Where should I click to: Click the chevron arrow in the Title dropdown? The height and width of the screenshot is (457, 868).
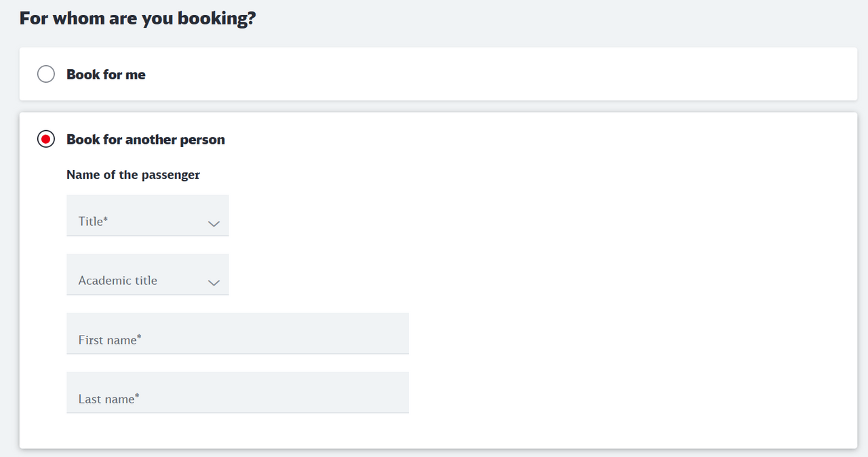pyautogui.click(x=214, y=223)
